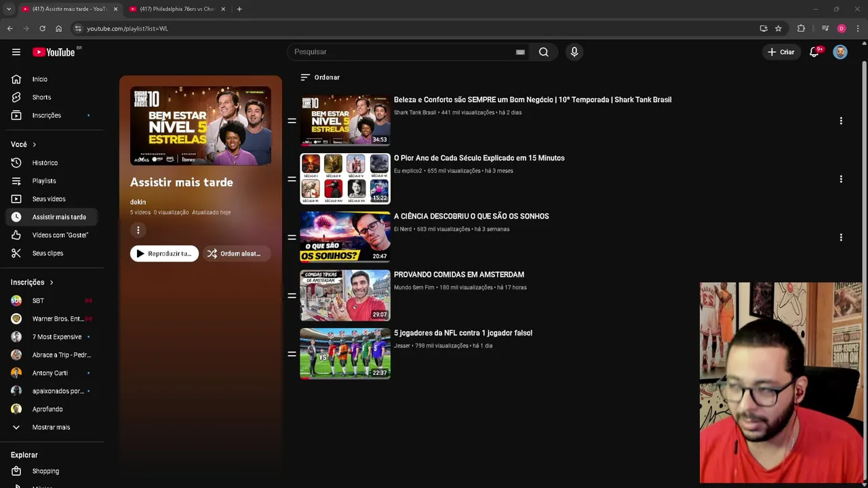The height and width of the screenshot is (488, 868).
Task: Open Chrome extensions puzzle icon
Action: click(801, 28)
